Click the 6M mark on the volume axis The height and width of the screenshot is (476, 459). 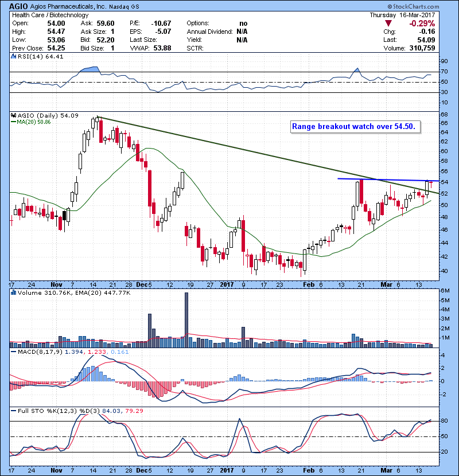coord(445,291)
